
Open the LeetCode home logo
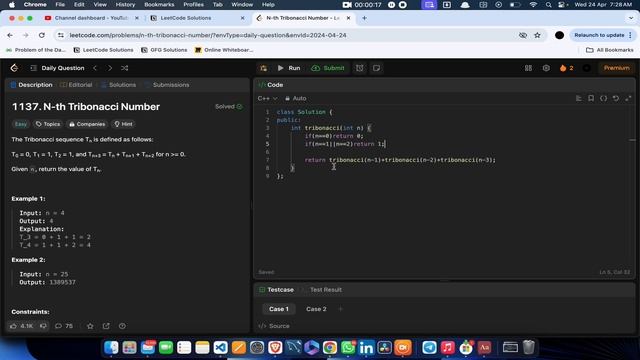pyautogui.click(x=14, y=68)
